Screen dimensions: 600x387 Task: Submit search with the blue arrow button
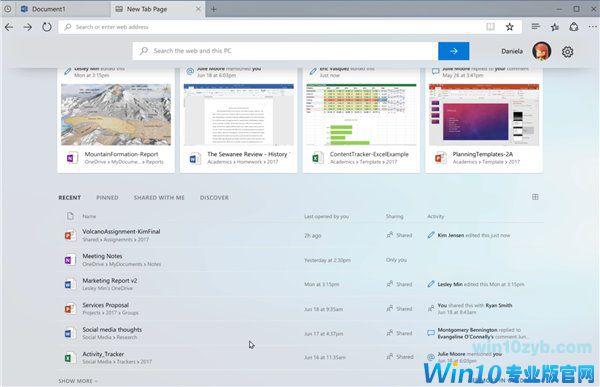tap(453, 51)
